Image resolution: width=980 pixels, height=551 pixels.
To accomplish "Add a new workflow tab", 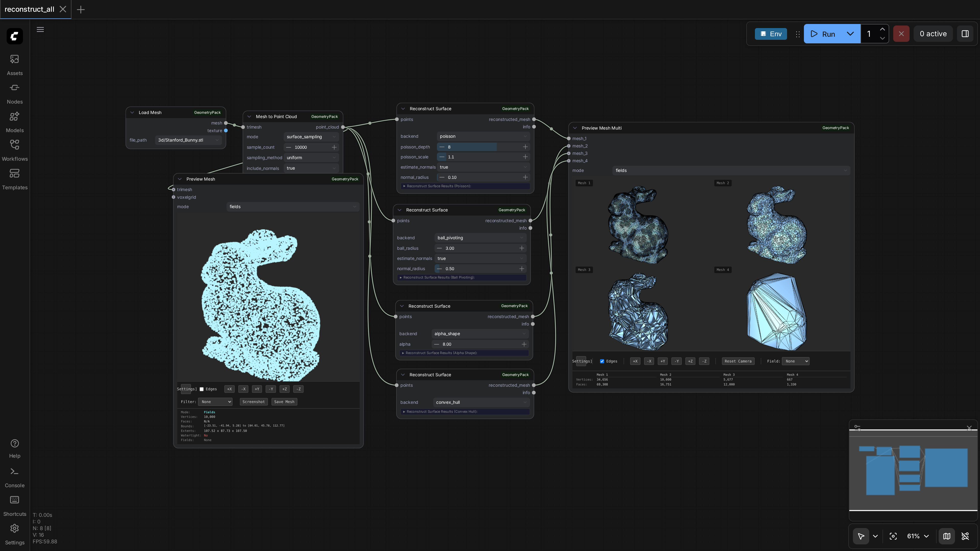I will coord(81,9).
